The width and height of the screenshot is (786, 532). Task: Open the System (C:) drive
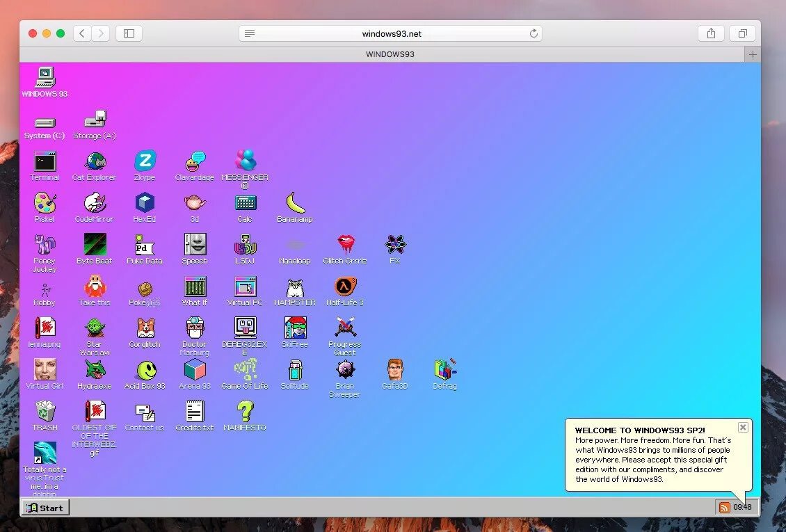pos(45,122)
